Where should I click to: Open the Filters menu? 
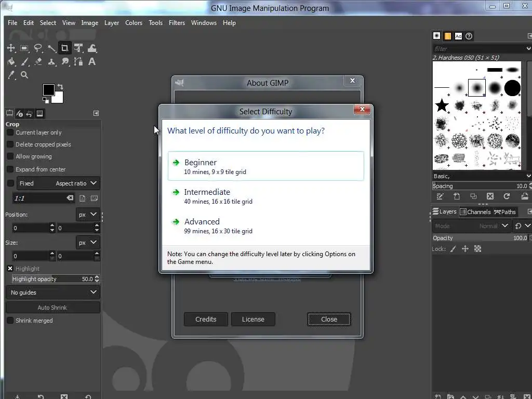pos(177,23)
